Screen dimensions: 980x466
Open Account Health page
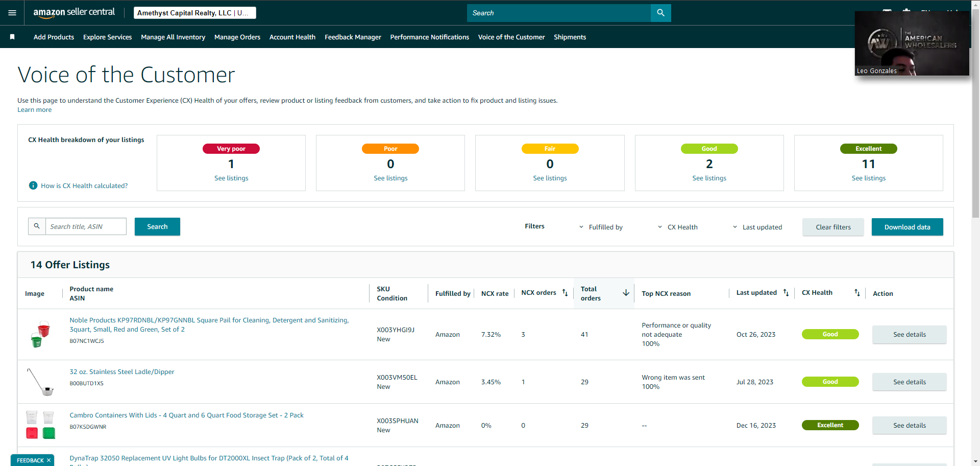(x=292, y=37)
